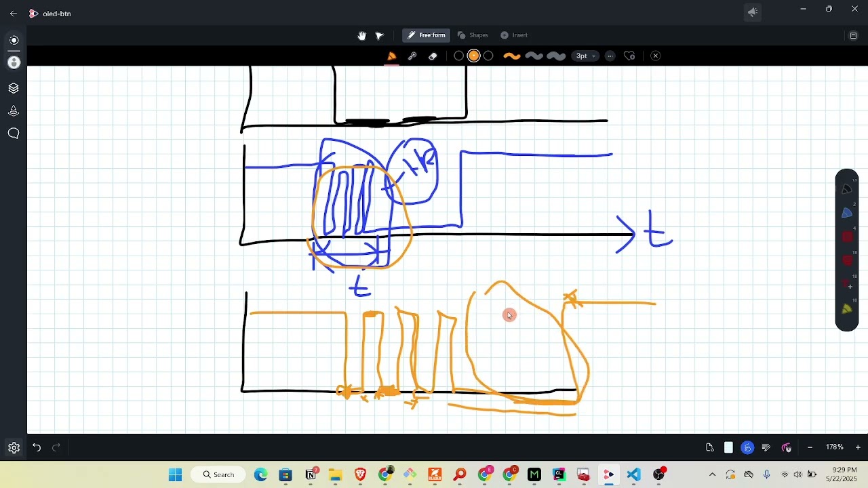
Task: Open the Insert mode
Action: pyautogui.click(x=514, y=35)
